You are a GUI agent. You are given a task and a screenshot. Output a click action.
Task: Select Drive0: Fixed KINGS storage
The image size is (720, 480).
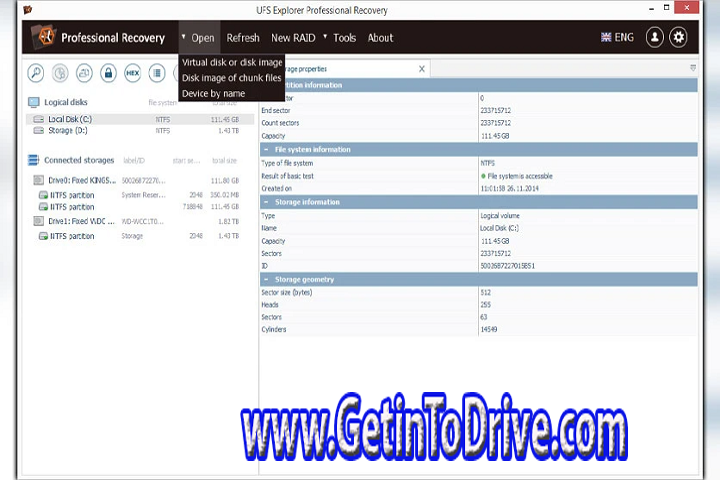coord(140,180)
